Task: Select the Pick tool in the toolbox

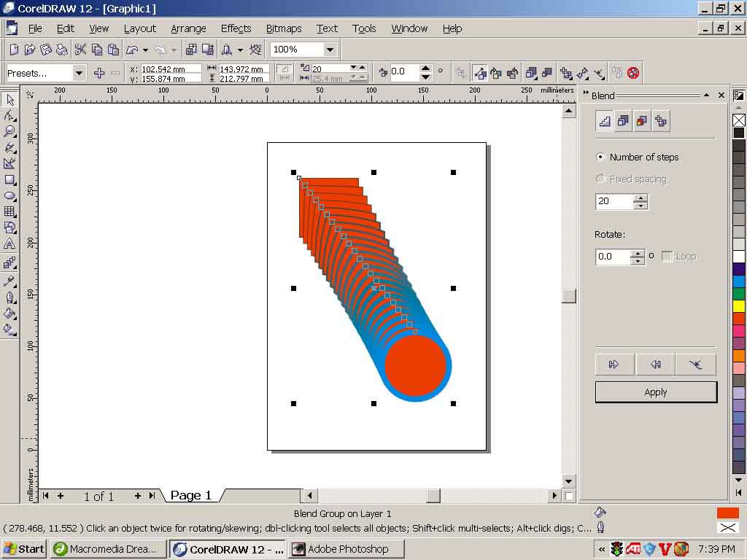Action: point(9,99)
